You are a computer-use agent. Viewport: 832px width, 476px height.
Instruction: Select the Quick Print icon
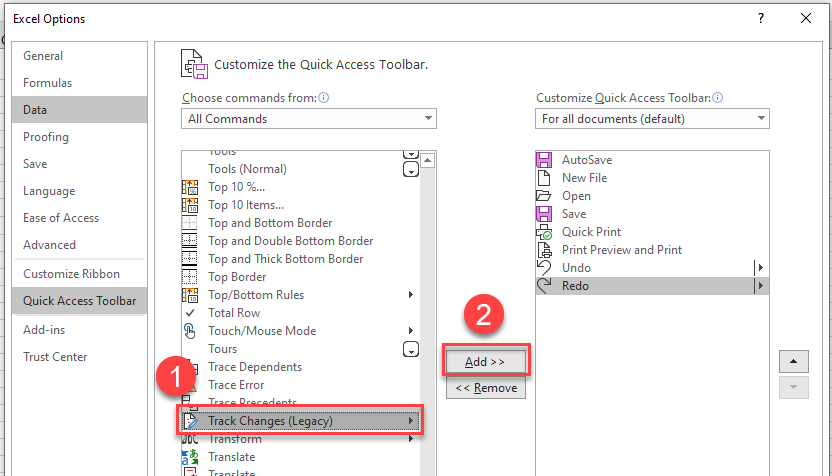(x=544, y=232)
